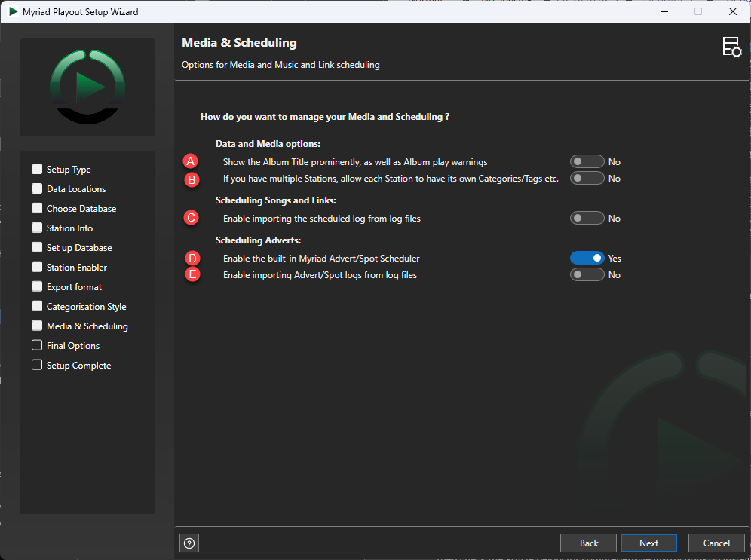
Task: Click the green play icon in title bar
Action: 14,11
